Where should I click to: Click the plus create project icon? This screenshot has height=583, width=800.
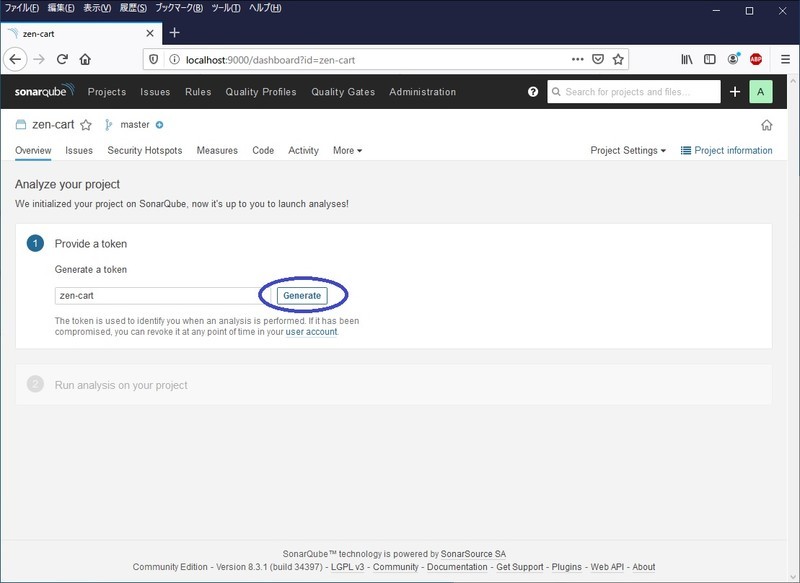pos(735,92)
